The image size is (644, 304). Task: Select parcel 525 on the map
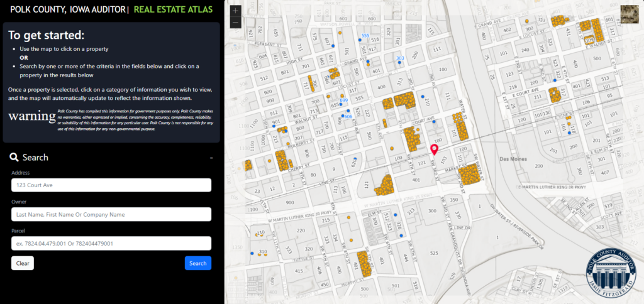[433, 253]
